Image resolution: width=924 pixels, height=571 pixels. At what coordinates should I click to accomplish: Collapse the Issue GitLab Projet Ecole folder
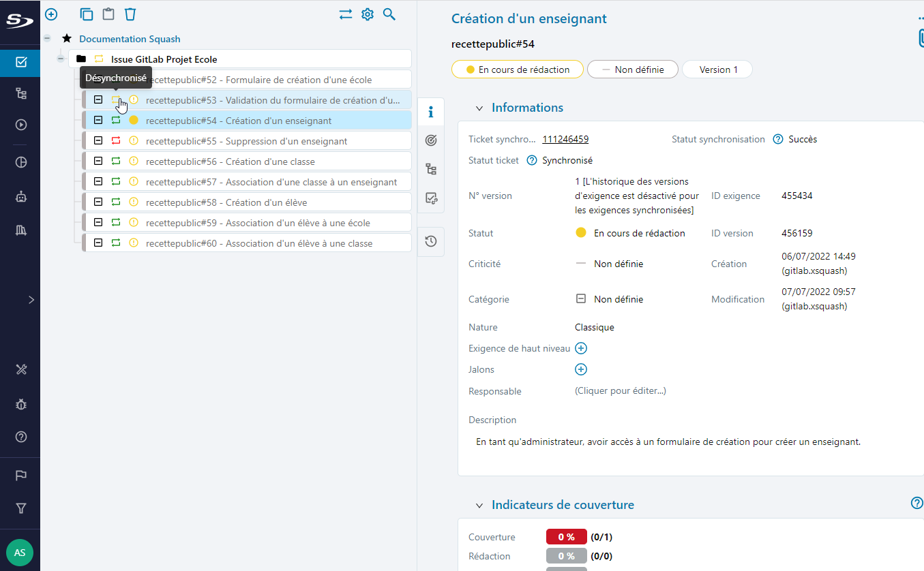point(60,59)
